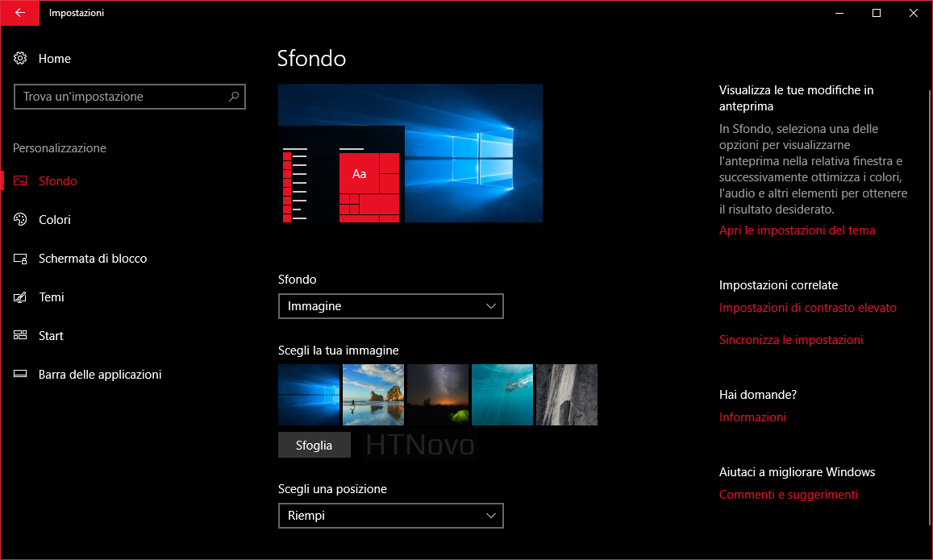Go to Schermata di blocco settings

point(93,259)
